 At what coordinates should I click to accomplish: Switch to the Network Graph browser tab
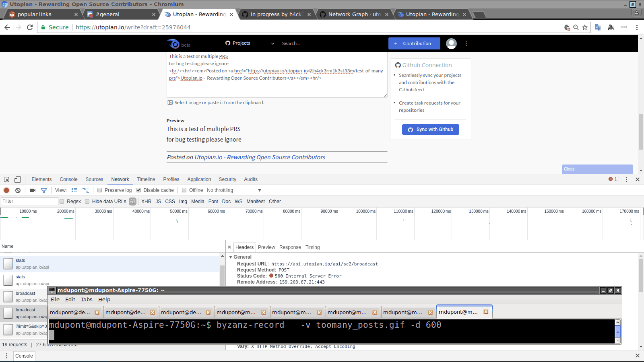(354, 14)
